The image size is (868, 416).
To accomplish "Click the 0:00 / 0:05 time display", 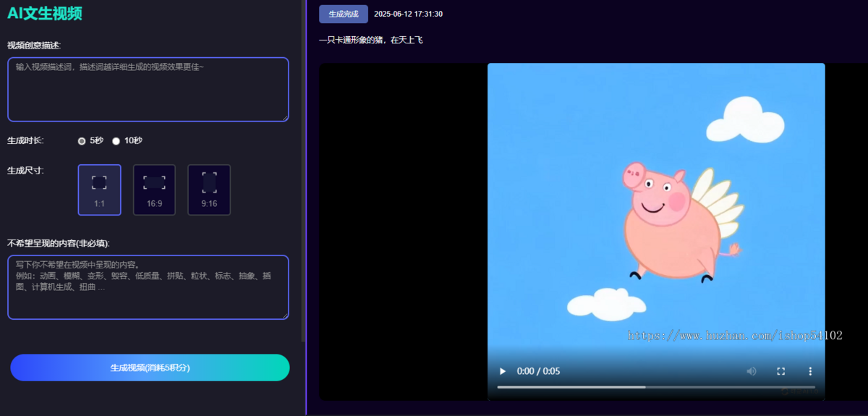I will (x=538, y=371).
